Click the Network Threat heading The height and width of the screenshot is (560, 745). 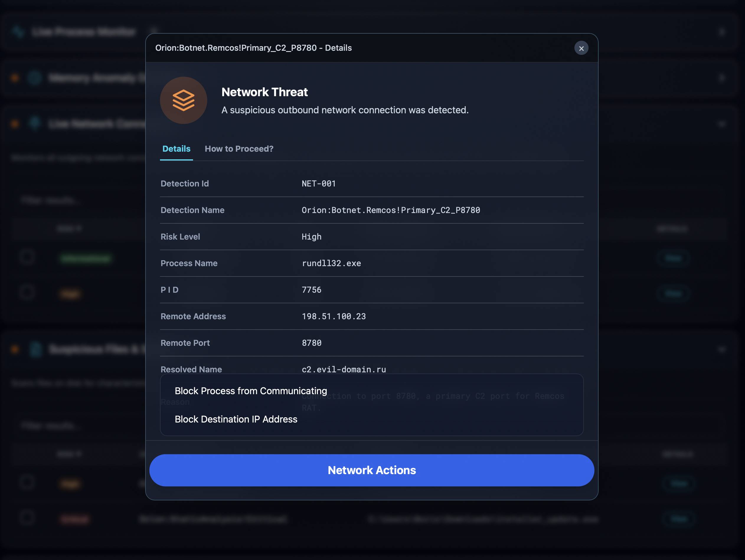pos(264,92)
